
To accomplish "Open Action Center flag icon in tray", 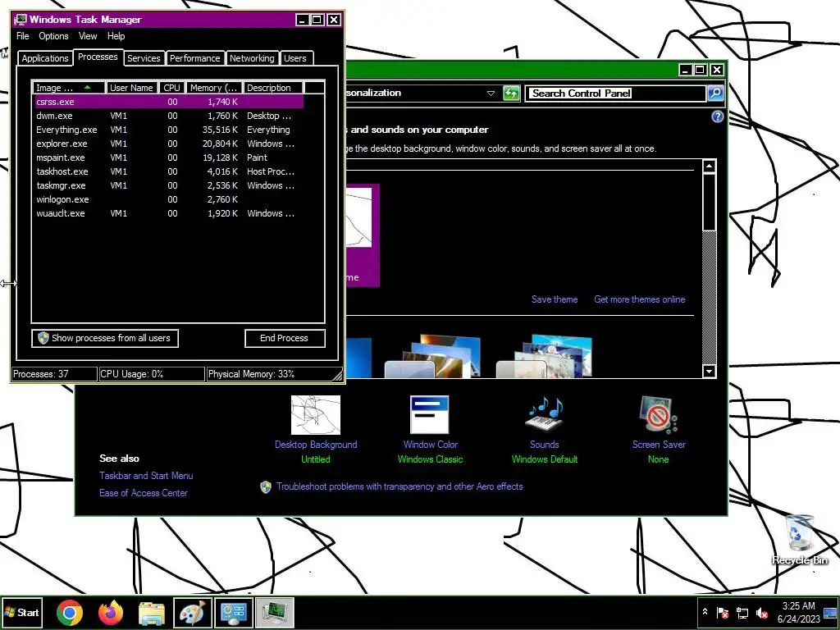I will [x=722, y=612].
